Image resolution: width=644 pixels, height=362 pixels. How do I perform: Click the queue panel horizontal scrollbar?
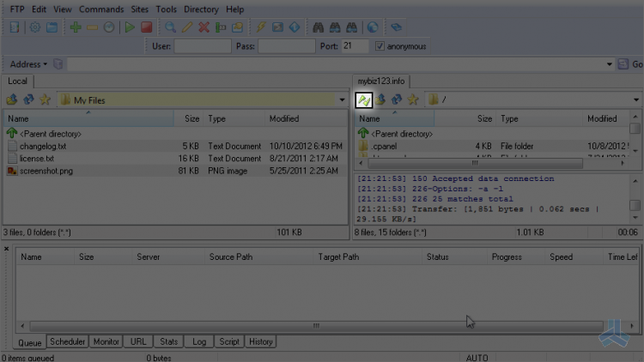click(x=317, y=326)
